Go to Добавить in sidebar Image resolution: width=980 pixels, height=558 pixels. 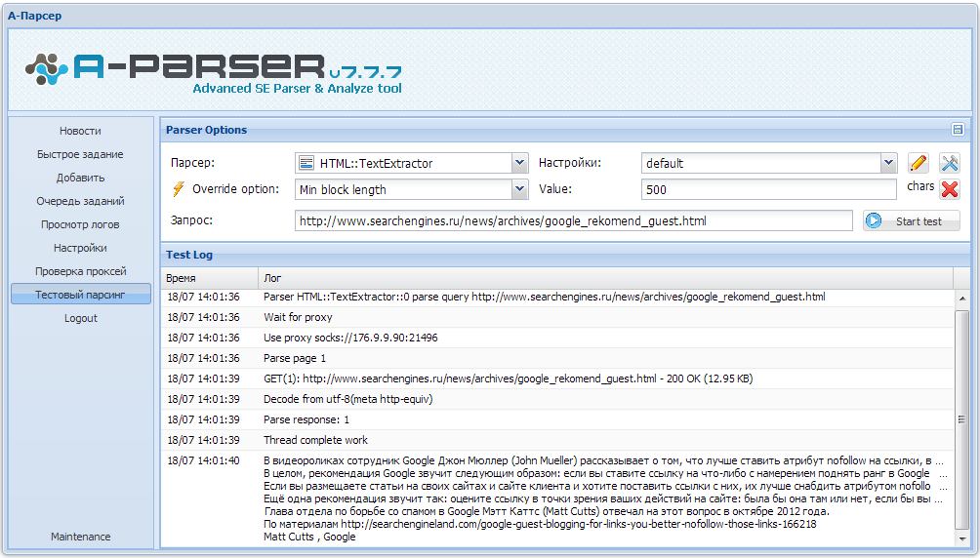tap(81, 178)
